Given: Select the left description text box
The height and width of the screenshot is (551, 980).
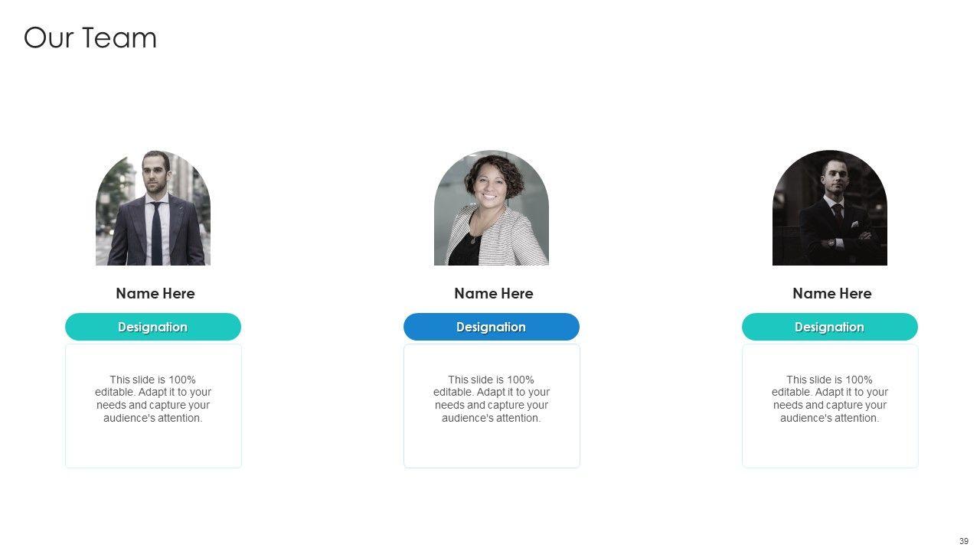Looking at the screenshot, I should [153, 406].
